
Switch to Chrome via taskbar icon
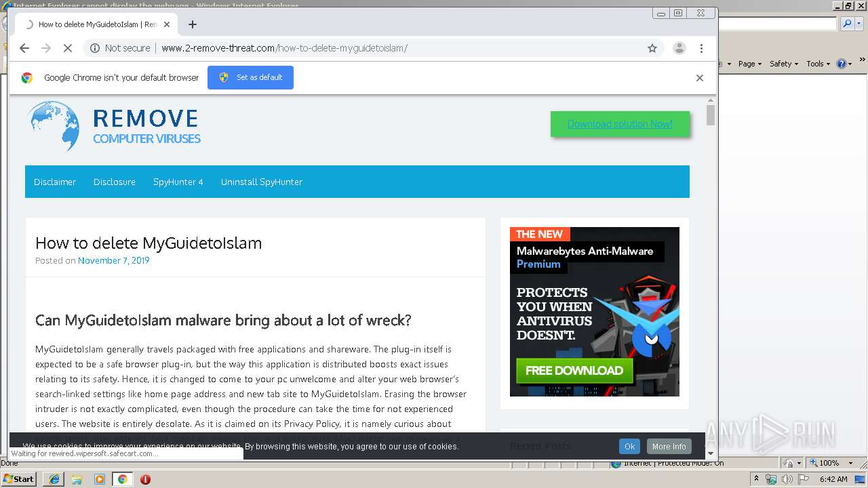[122, 479]
